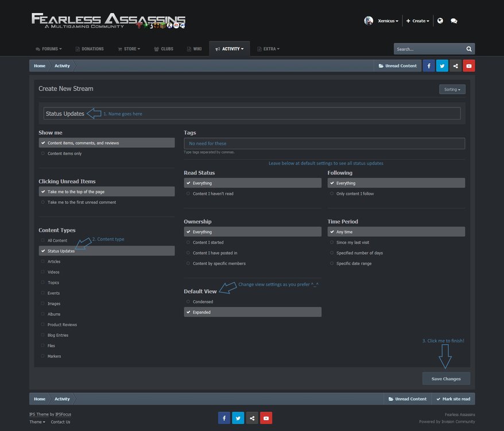This screenshot has height=431, width=504.
Task: Open the Facebook icon in the footer
Action: point(224,418)
